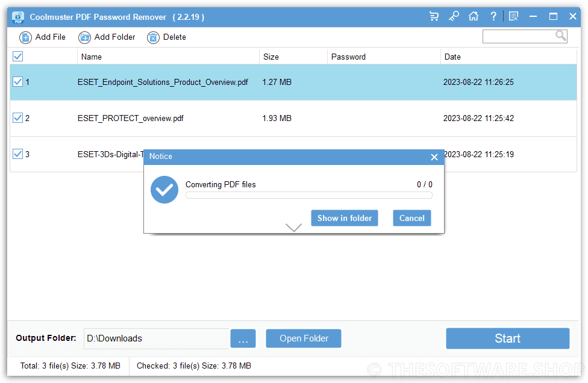Minimize the Coolmuster window
The height and width of the screenshot is (383, 588).
coord(533,16)
